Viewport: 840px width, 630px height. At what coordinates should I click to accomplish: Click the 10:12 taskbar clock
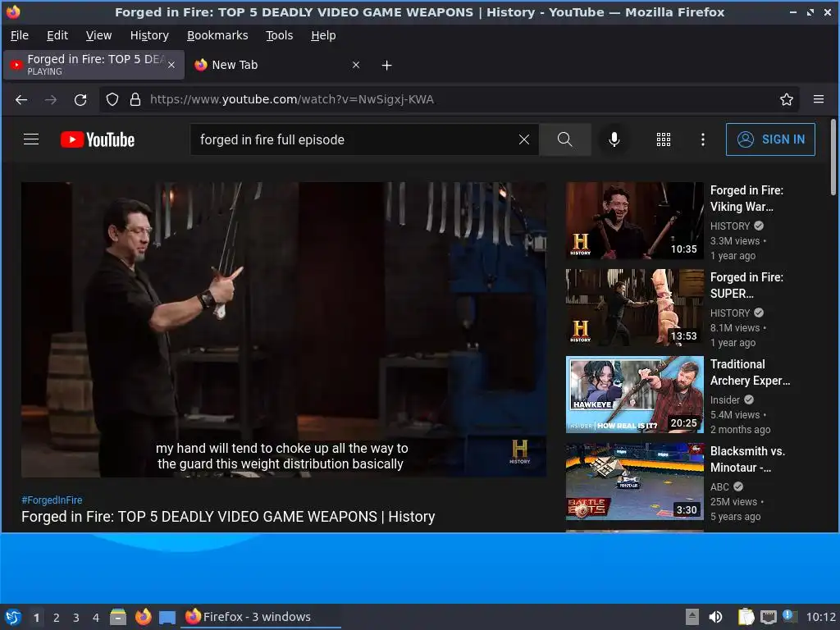820,617
